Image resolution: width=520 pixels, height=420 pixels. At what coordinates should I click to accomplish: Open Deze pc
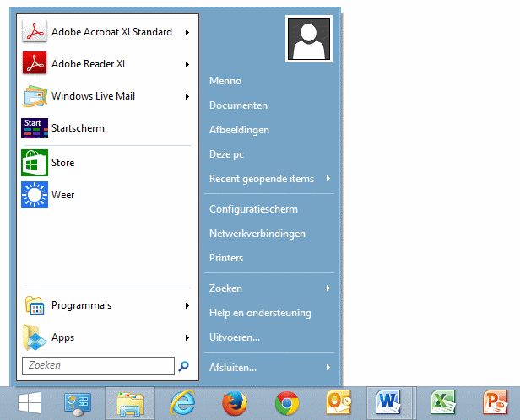[226, 154]
